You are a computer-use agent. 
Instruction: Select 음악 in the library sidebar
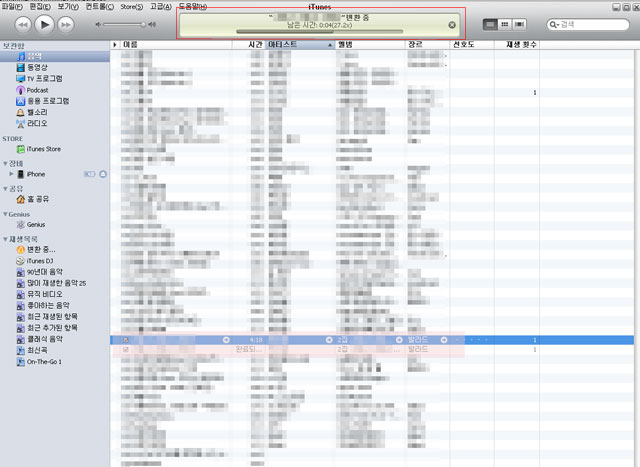coord(55,56)
